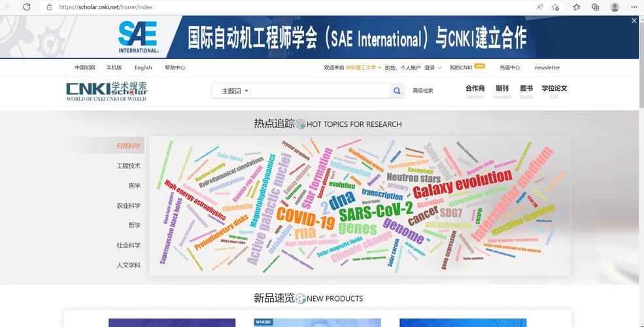644x327 pixels.
Task: Click the site lock icon in address bar
Action: pyautogui.click(x=50, y=7)
